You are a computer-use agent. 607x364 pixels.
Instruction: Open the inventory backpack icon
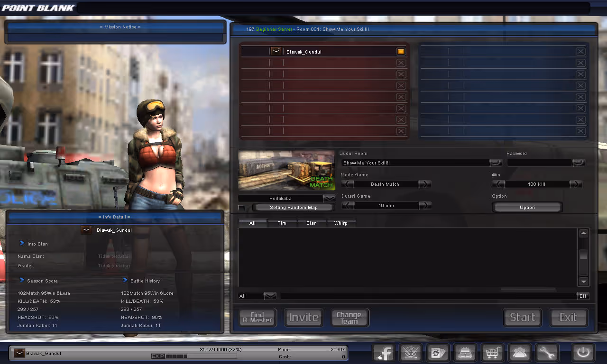point(465,353)
